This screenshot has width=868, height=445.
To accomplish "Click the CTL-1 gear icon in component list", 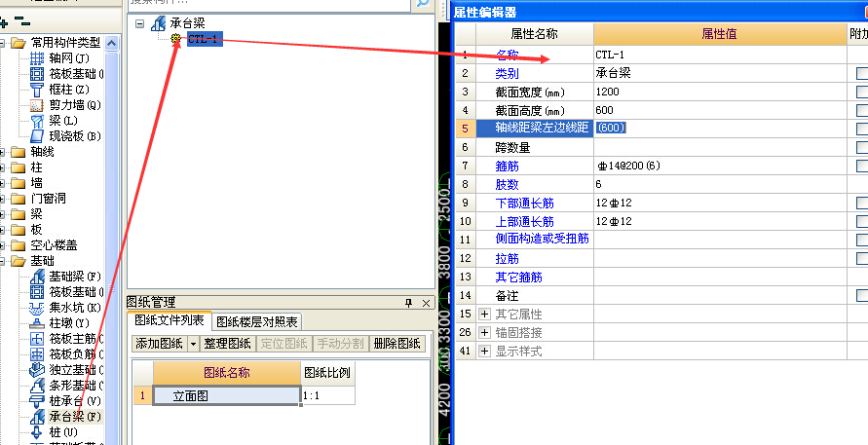I will tap(176, 38).
